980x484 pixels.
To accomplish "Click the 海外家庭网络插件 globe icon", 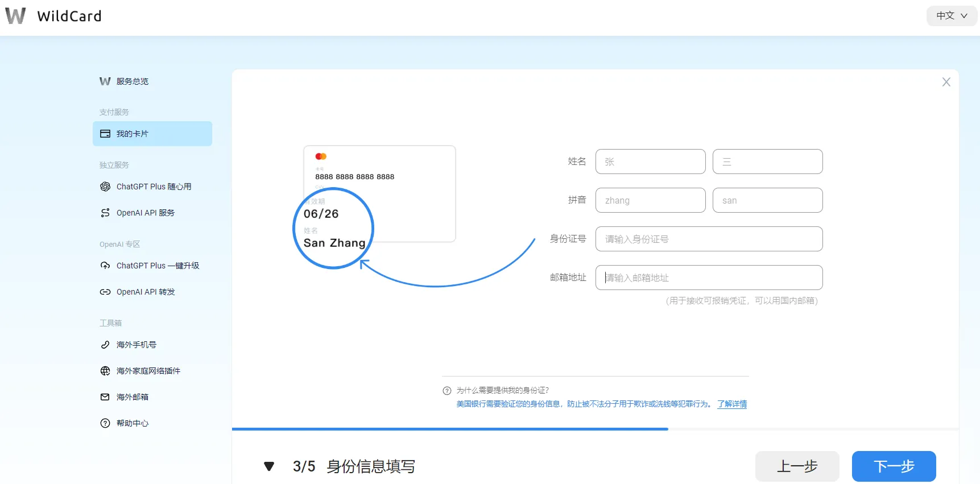I will tap(105, 371).
